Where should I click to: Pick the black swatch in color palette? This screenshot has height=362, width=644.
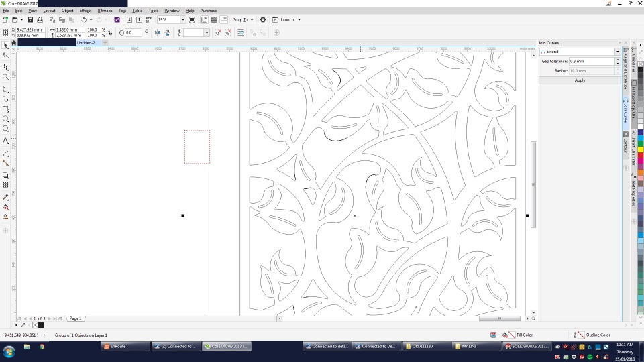point(640,70)
